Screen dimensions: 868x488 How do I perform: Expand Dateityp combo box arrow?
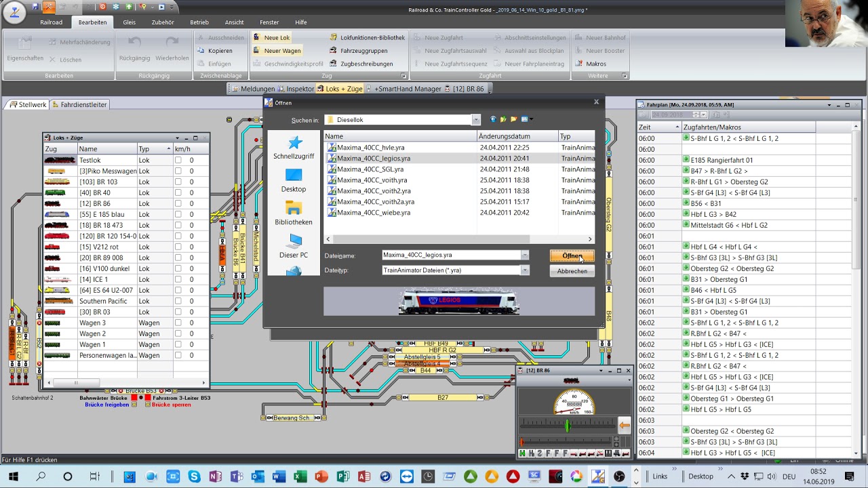524,270
